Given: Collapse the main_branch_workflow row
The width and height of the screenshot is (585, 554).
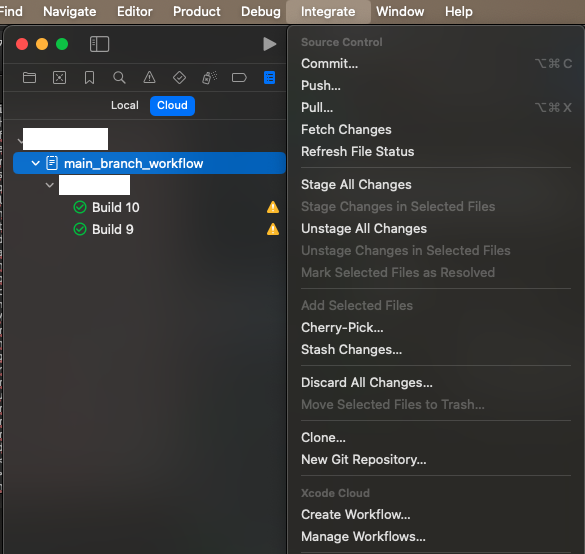Looking at the screenshot, I should point(35,163).
